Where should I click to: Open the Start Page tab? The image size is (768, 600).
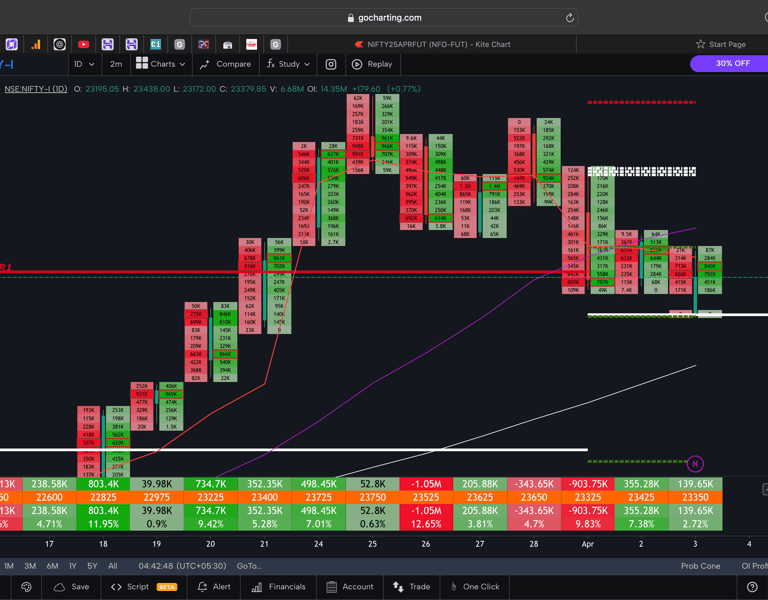(x=721, y=44)
